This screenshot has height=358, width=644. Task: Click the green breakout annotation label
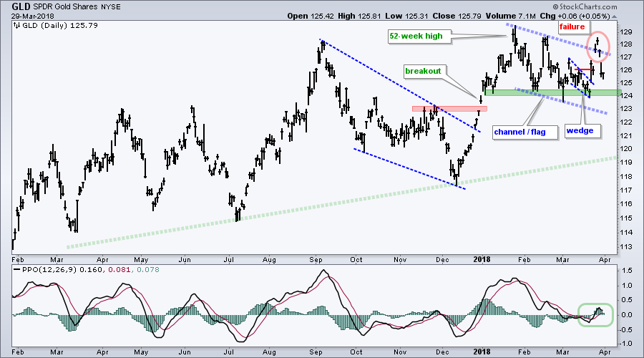coord(423,71)
